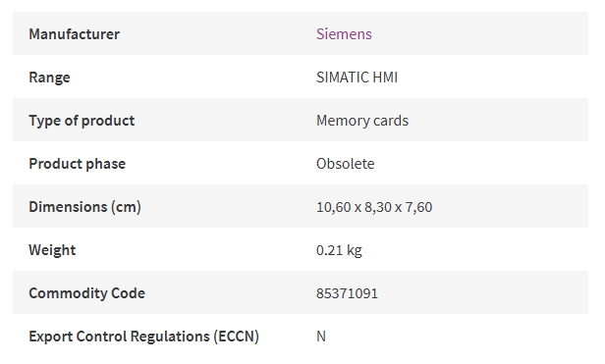Screen dimensions: 605x364
Task: Click the Type of product label
Action: click(82, 121)
